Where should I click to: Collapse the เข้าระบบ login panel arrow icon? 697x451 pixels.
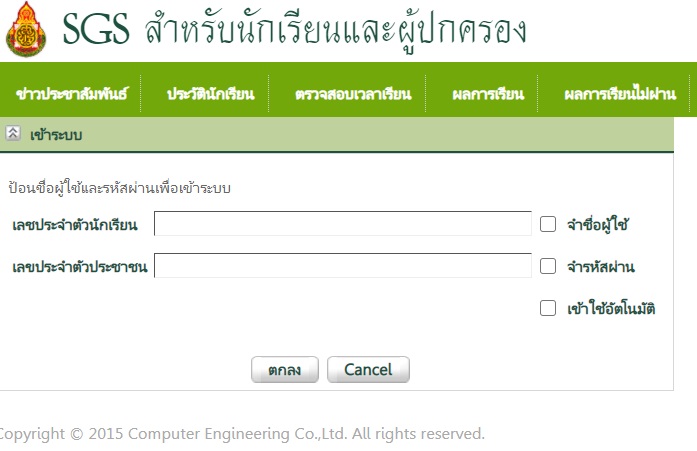(13, 133)
